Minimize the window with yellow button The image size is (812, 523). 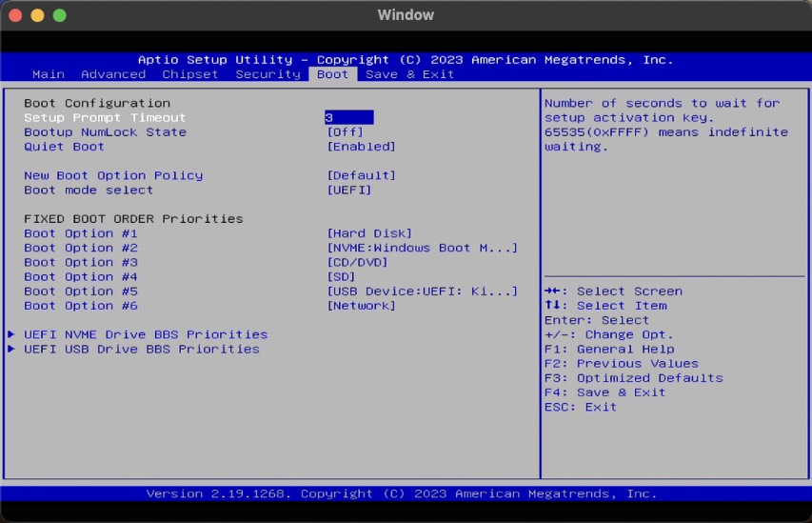[x=37, y=15]
